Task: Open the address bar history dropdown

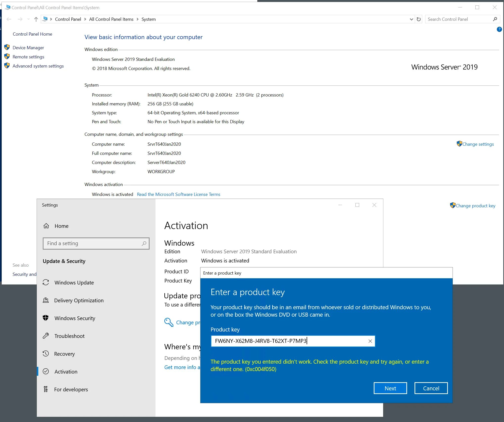Action: [411, 19]
